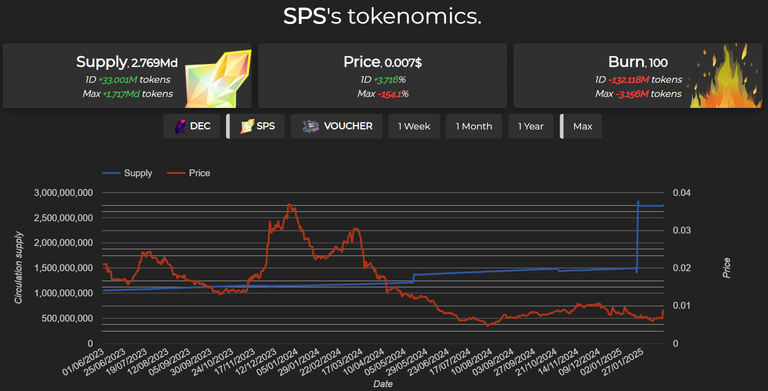Click the SPS's tokenomics page title

pyautogui.click(x=383, y=17)
